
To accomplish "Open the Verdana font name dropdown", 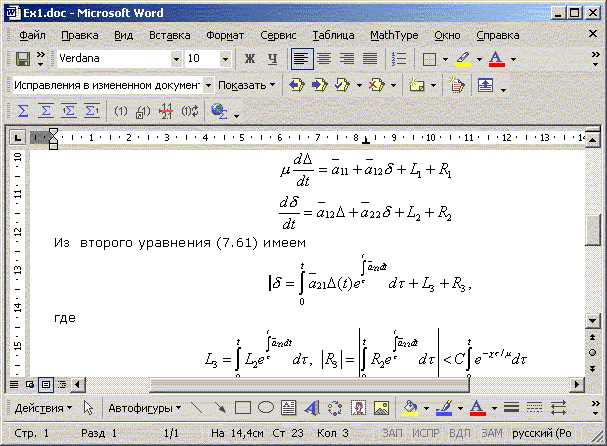I will [x=176, y=59].
